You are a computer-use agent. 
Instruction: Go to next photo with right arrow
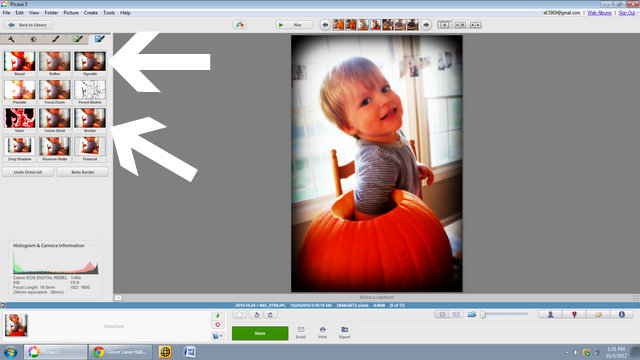point(426,25)
